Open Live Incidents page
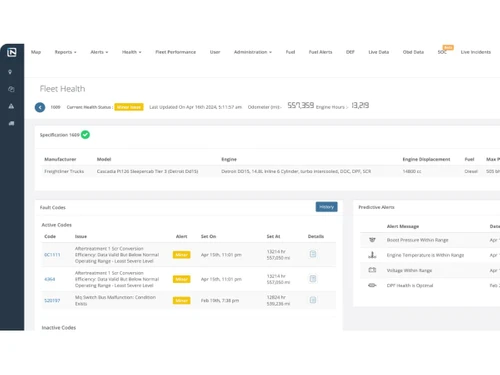Image resolution: width=500 pixels, height=375 pixels. tap(476, 52)
